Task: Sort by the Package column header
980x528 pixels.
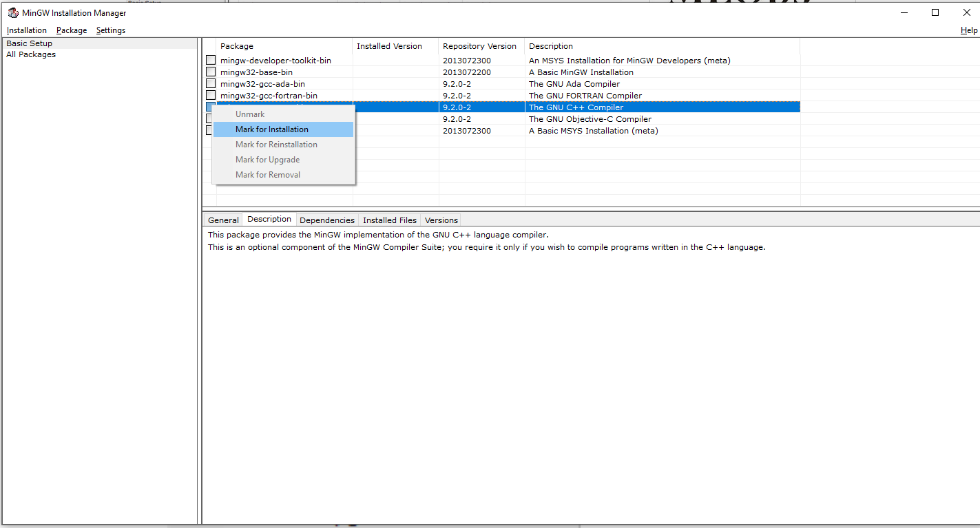Action: (x=284, y=46)
